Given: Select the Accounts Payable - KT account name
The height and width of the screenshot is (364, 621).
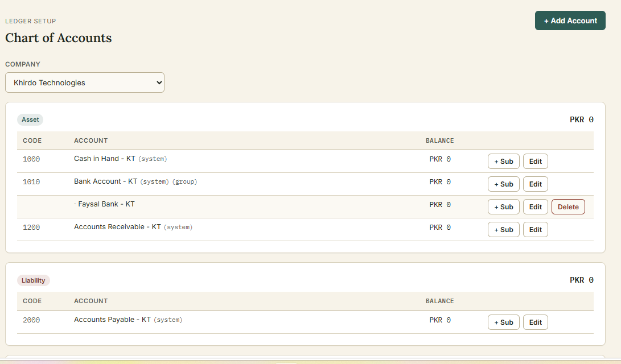Looking at the screenshot, I should tap(112, 320).
